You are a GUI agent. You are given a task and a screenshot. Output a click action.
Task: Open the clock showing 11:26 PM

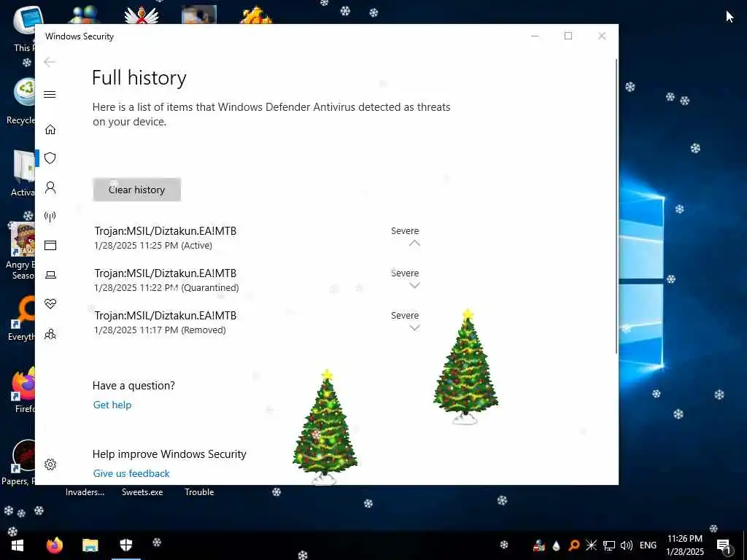[684, 545]
